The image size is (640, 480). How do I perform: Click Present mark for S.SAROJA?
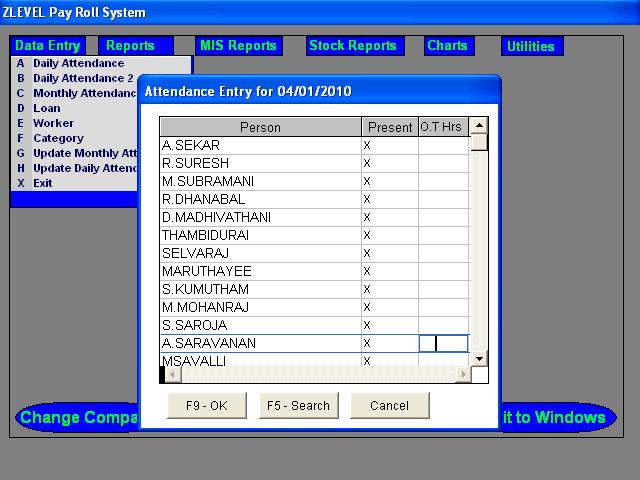point(367,325)
